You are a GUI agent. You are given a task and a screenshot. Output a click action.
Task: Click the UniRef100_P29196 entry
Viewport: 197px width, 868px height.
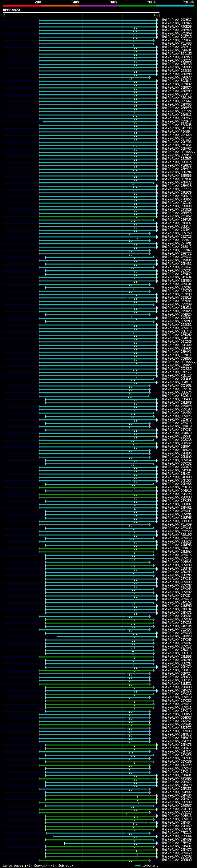pyautogui.click(x=177, y=98)
